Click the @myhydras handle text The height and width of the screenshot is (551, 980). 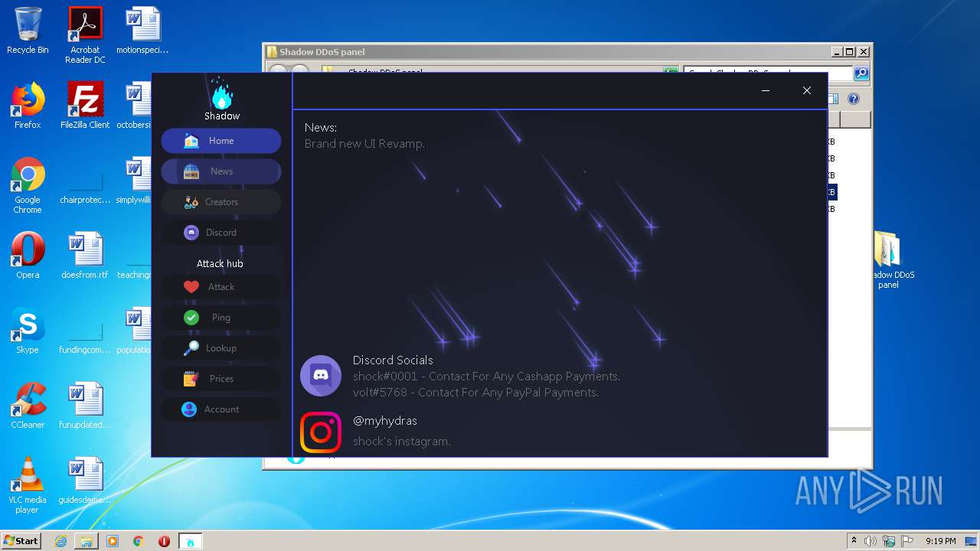385,421
